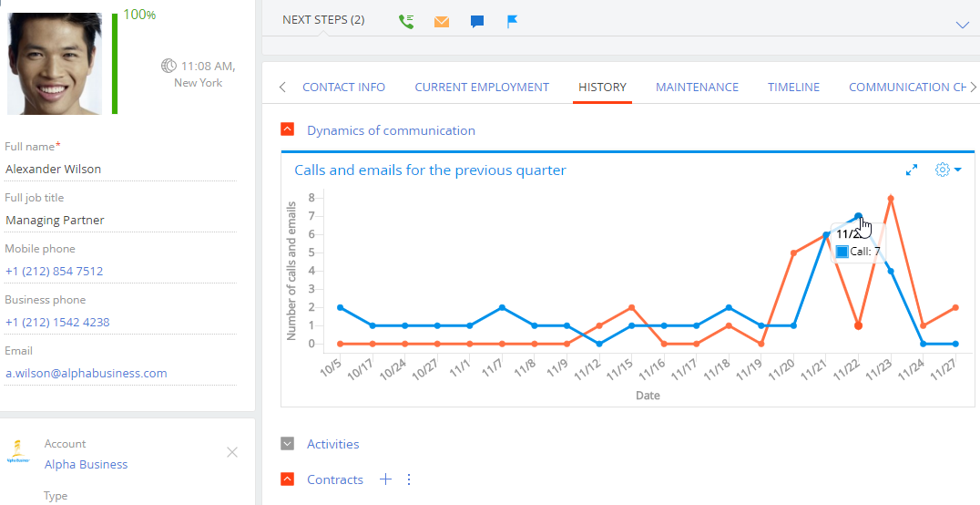Expand the Next Steps panel chevron
The height and width of the screenshot is (505, 980).
click(x=962, y=25)
